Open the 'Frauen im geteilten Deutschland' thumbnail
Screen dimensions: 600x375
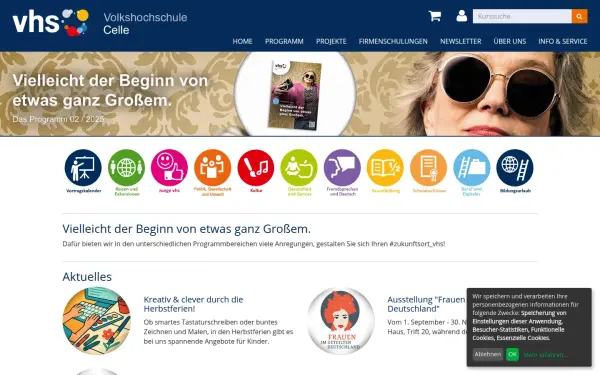pos(341,321)
